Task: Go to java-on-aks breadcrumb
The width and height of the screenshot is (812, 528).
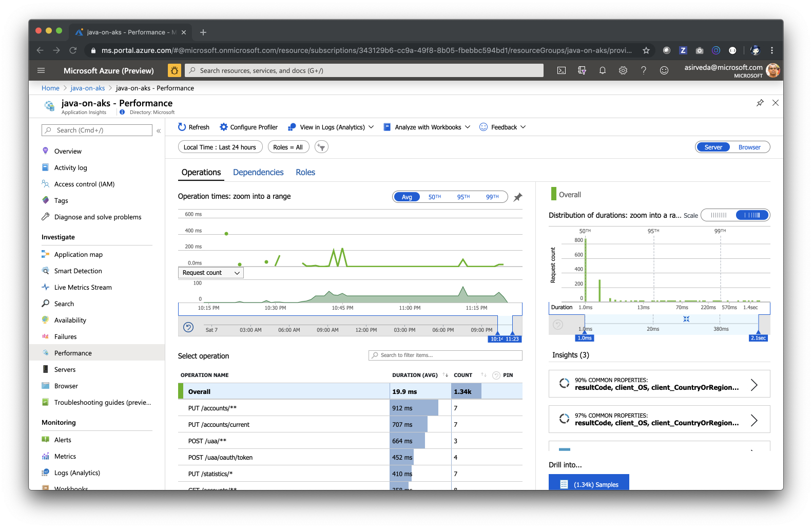Action: [88, 88]
